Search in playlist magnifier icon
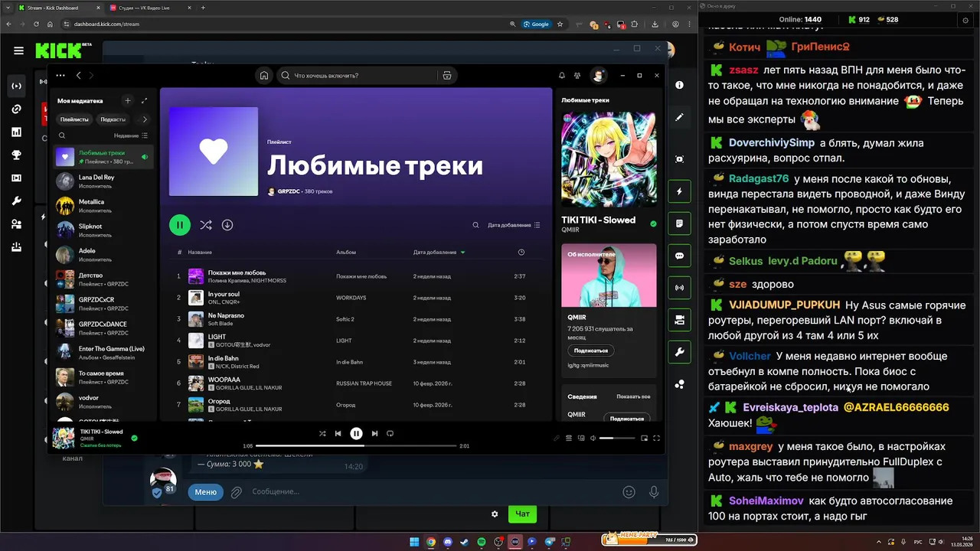The image size is (980, 551). [x=475, y=225]
